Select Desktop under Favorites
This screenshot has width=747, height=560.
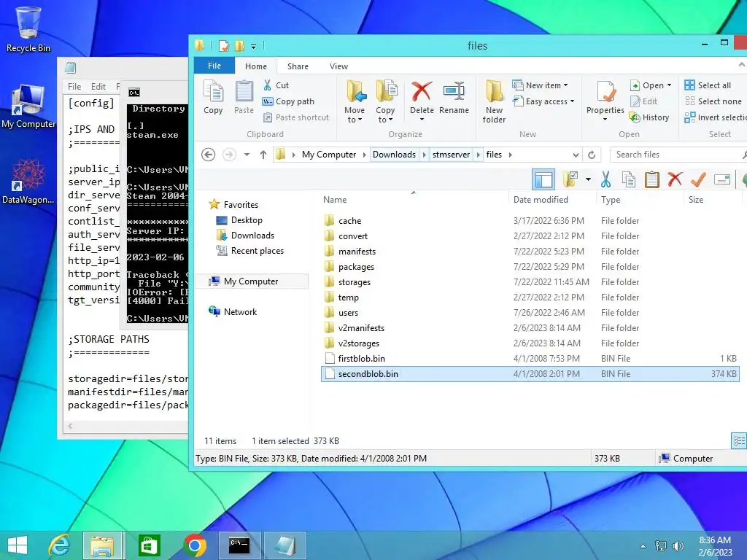coord(247,220)
